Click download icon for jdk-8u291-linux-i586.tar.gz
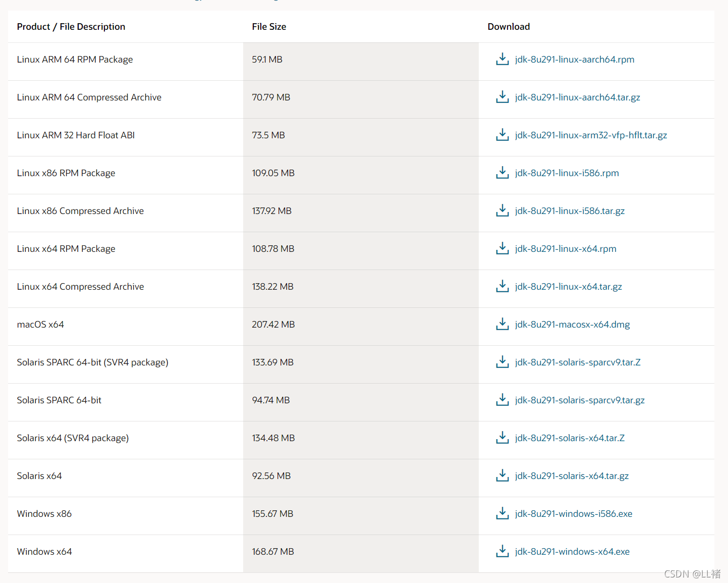This screenshot has width=728, height=583. click(502, 210)
